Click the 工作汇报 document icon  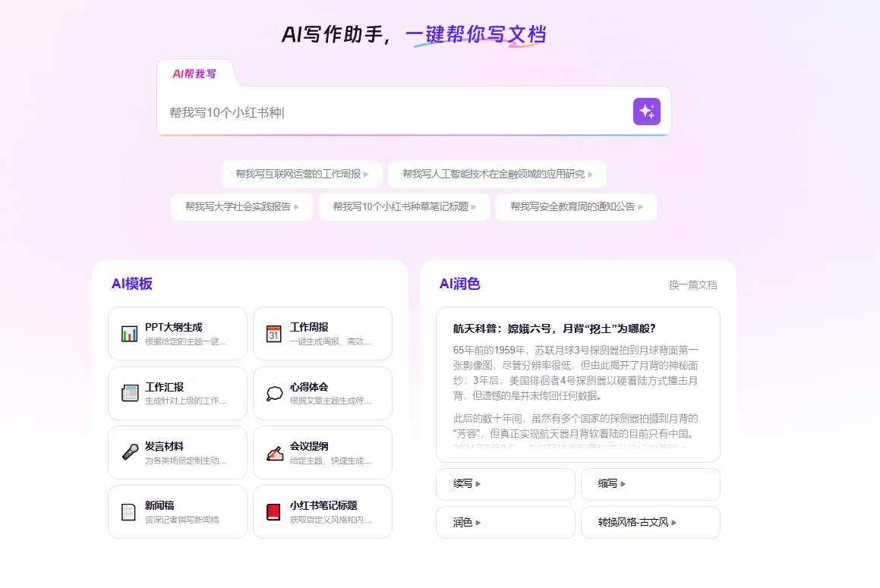(x=130, y=393)
